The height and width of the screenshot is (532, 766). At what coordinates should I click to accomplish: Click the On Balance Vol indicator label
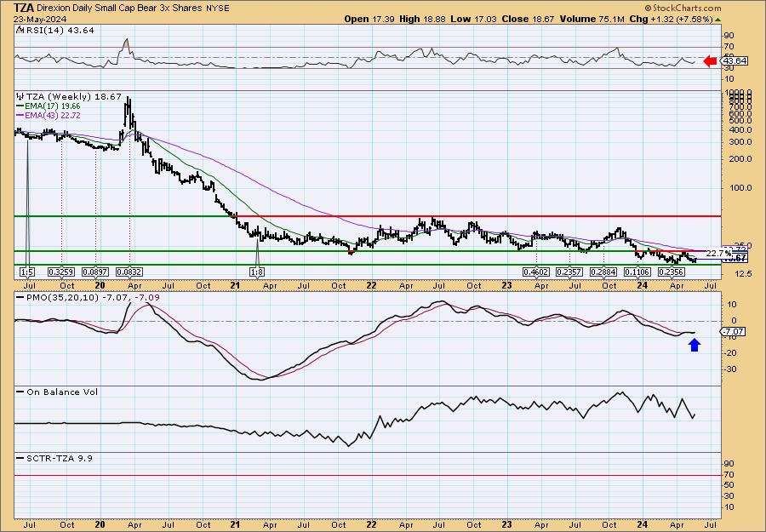(62, 392)
